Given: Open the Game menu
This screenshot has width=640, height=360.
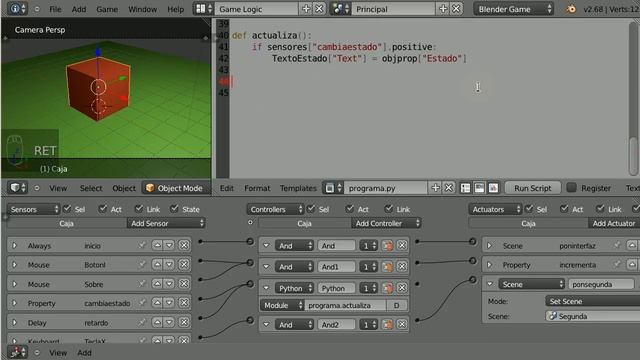Looking at the screenshot, I should 107,9.
